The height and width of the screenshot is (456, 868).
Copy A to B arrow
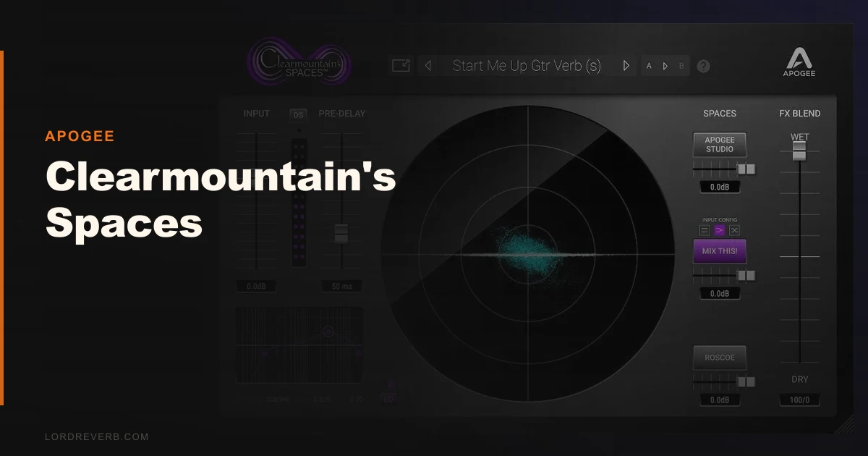665,66
